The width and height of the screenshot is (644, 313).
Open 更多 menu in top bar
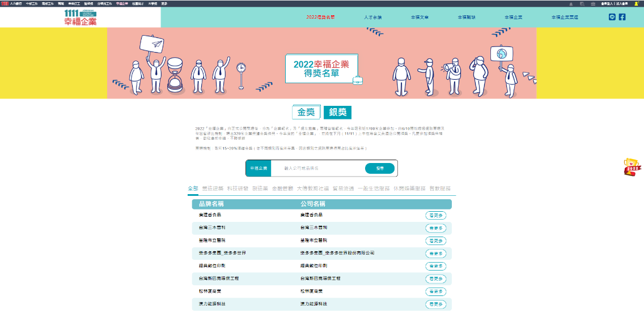(x=164, y=4)
